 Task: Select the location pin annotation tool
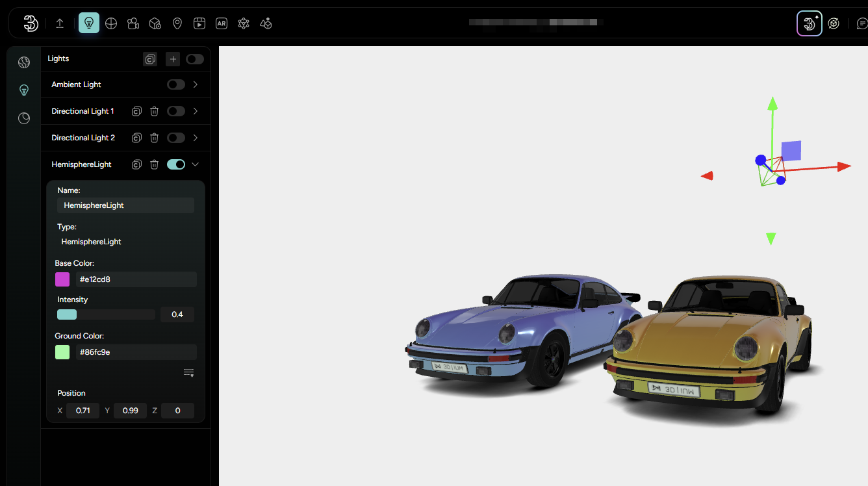177,23
